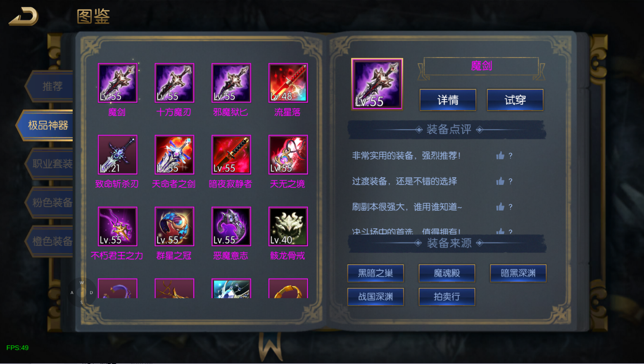Like the 刷副本很强大 review
This screenshot has height=364, width=644.
point(500,207)
